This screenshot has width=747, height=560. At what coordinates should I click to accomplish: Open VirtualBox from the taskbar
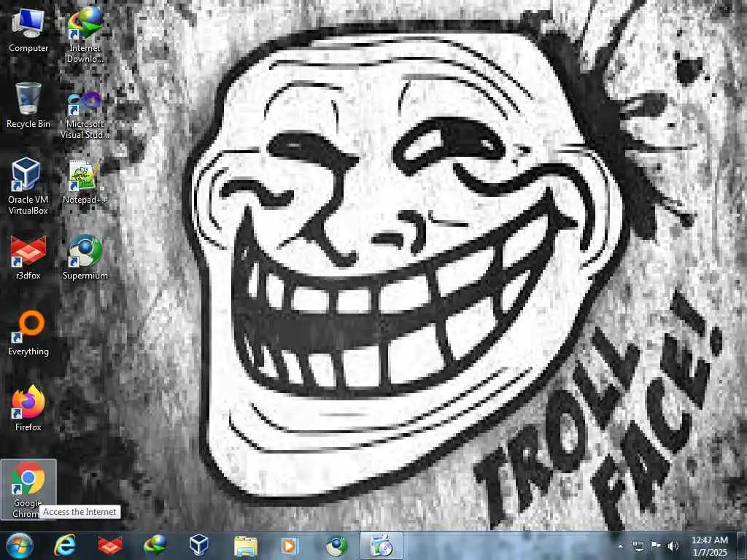(x=199, y=545)
